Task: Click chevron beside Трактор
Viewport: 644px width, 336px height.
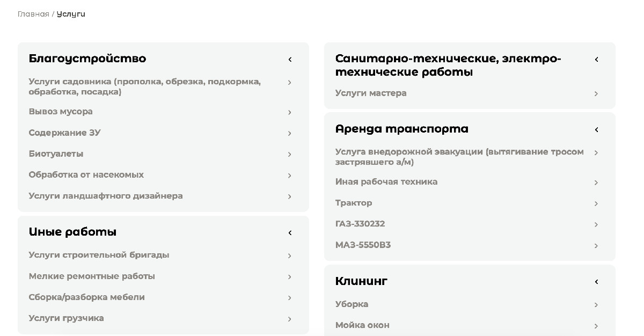Action: [x=596, y=204]
